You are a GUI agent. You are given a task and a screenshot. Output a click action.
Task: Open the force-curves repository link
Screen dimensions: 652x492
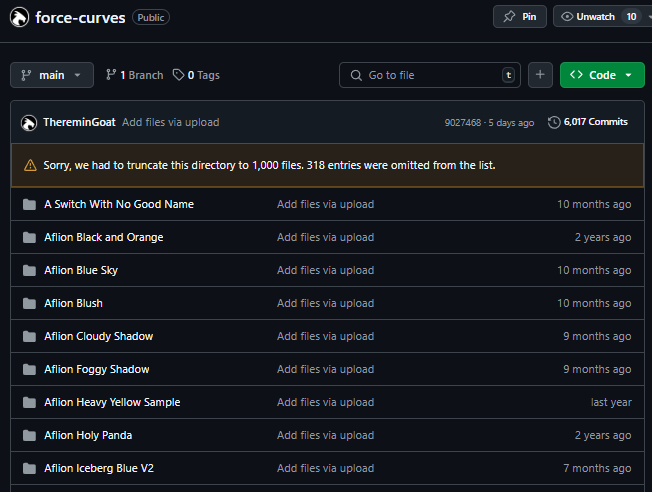pyautogui.click(x=80, y=18)
